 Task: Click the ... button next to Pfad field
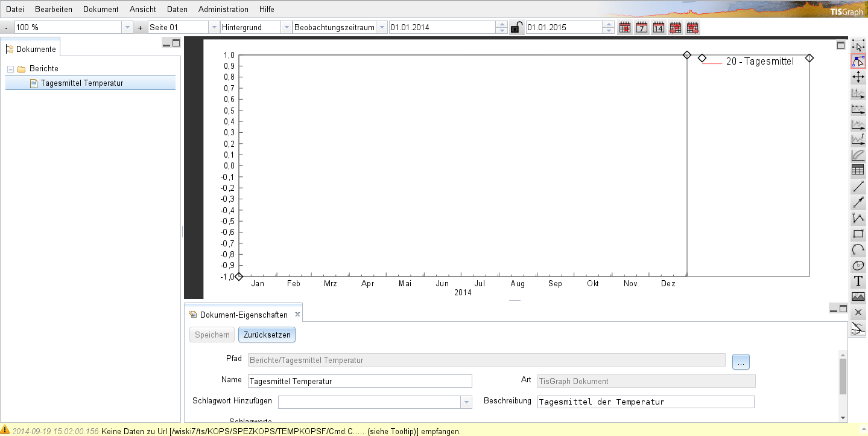(x=740, y=361)
